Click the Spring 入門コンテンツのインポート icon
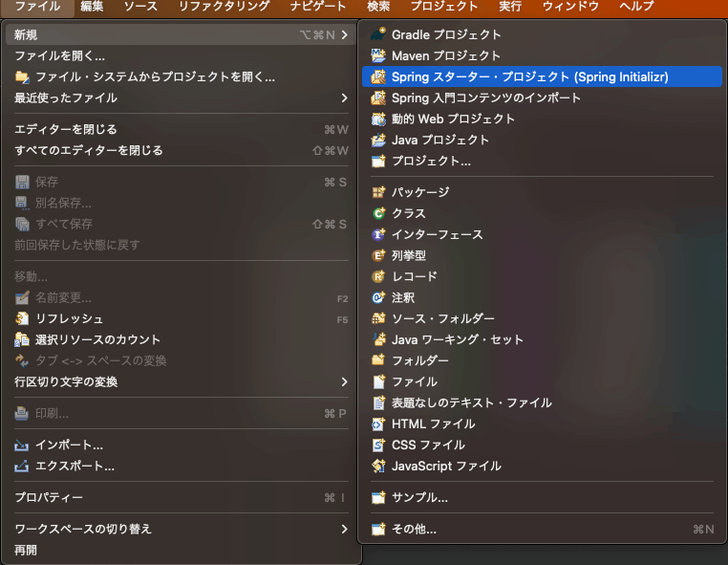The height and width of the screenshot is (565, 728). pyautogui.click(x=378, y=98)
